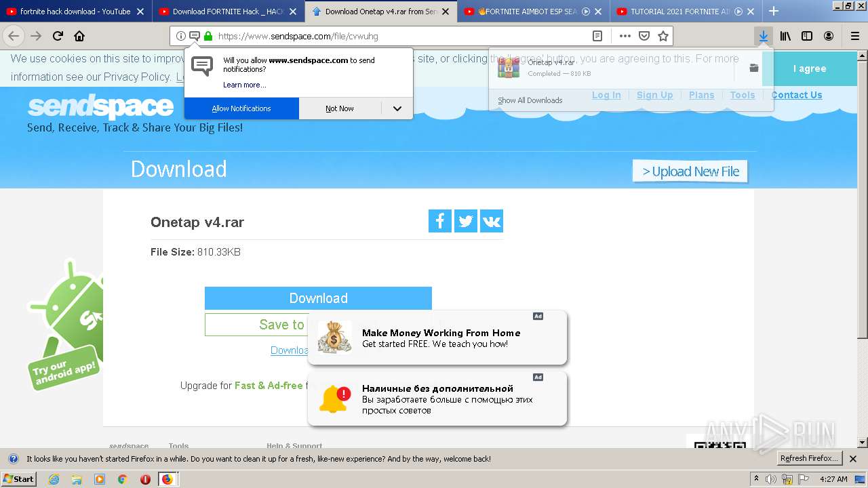Click Upload New File button
Image resolution: width=868 pixels, height=488 pixels.
[x=690, y=171]
